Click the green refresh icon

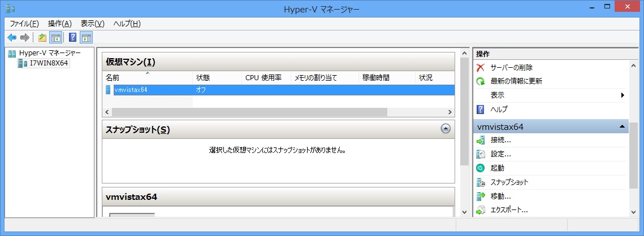pos(481,81)
